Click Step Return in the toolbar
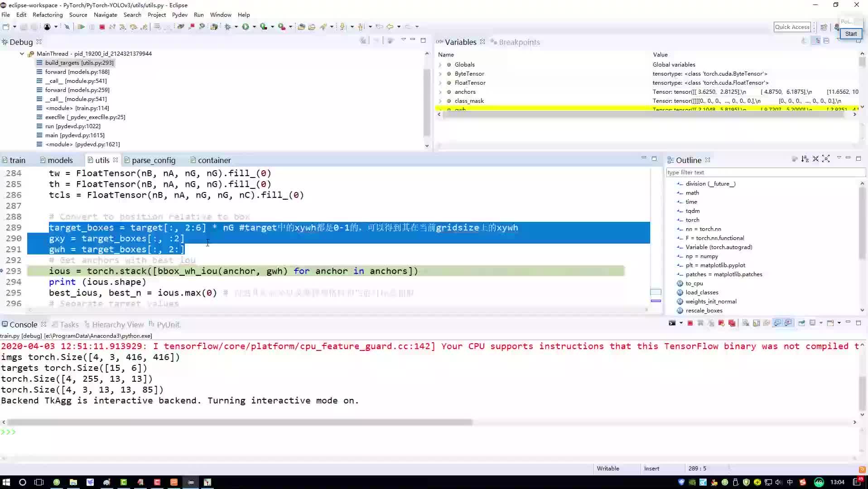The height and width of the screenshot is (489, 868). pyautogui.click(x=144, y=27)
